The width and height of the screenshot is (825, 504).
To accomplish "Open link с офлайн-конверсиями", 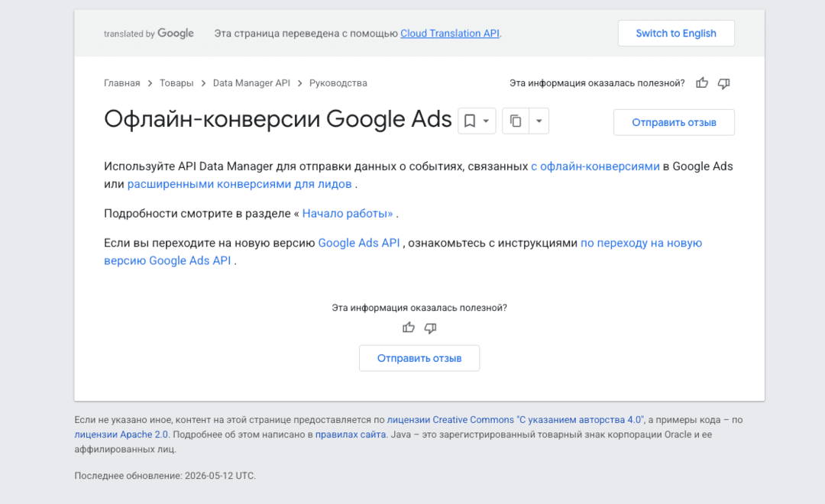I will tap(595, 166).
